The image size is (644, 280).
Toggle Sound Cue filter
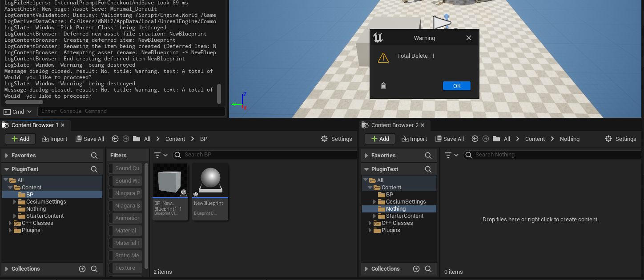(125, 168)
